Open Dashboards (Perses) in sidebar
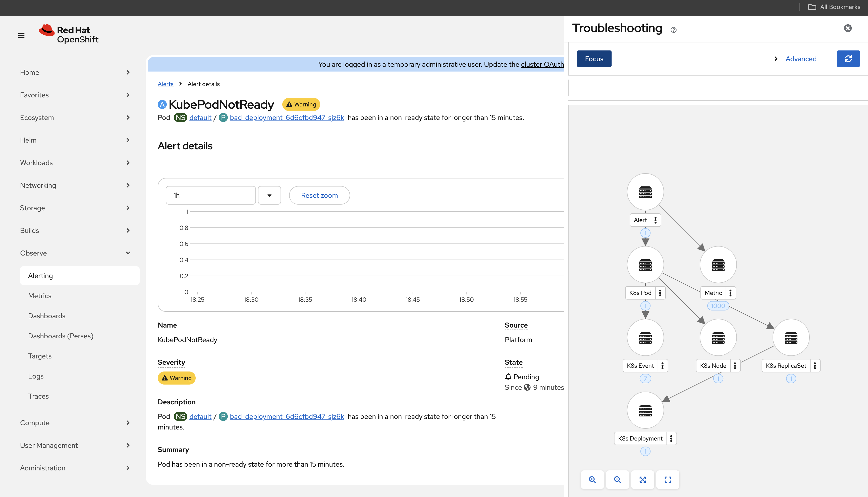This screenshot has width=868, height=497. point(61,336)
